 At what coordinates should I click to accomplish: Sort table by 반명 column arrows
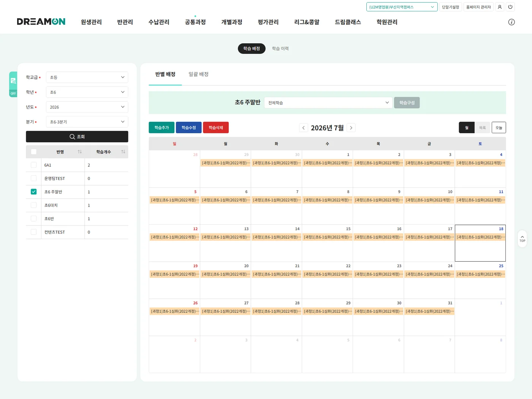point(80,152)
